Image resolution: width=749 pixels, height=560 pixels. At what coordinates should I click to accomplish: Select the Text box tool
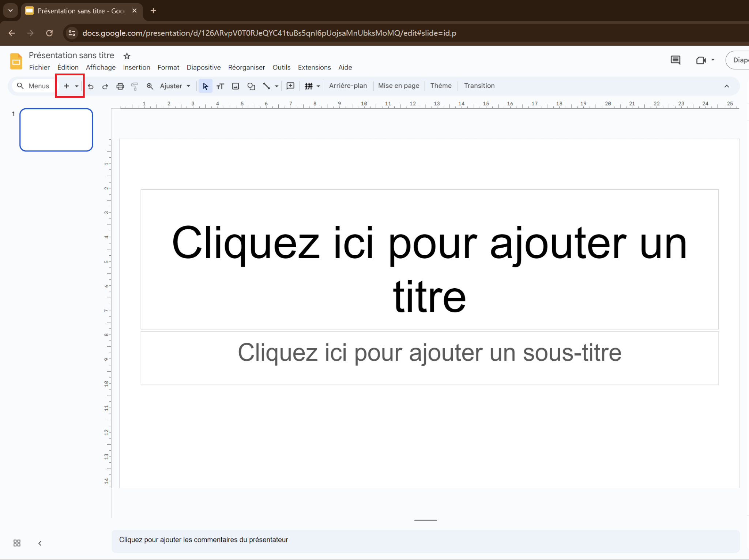pos(220,86)
